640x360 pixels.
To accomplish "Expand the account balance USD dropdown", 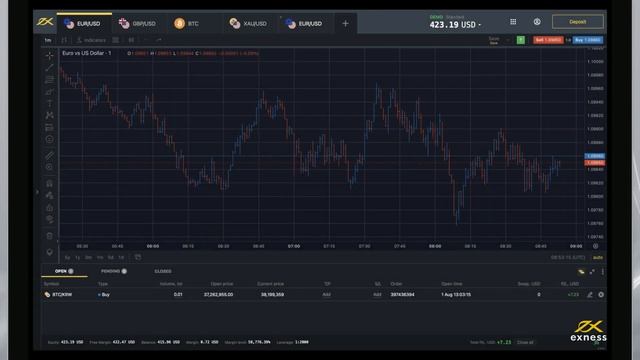I will pos(455,24).
